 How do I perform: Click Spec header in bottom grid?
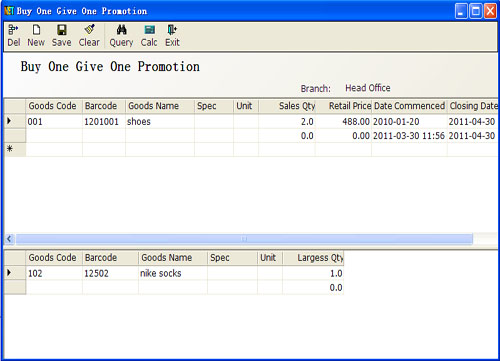pos(232,258)
